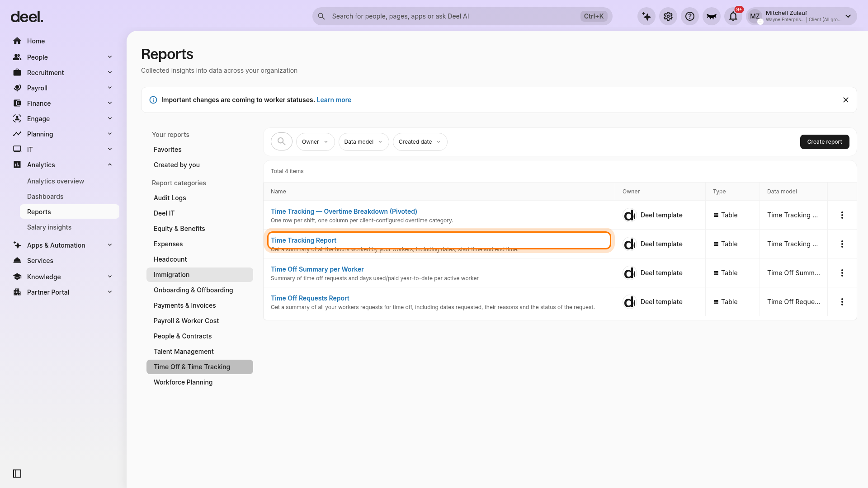Viewport: 868px width, 488px height.
Task: Open help question mark icon
Action: tap(690, 16)
